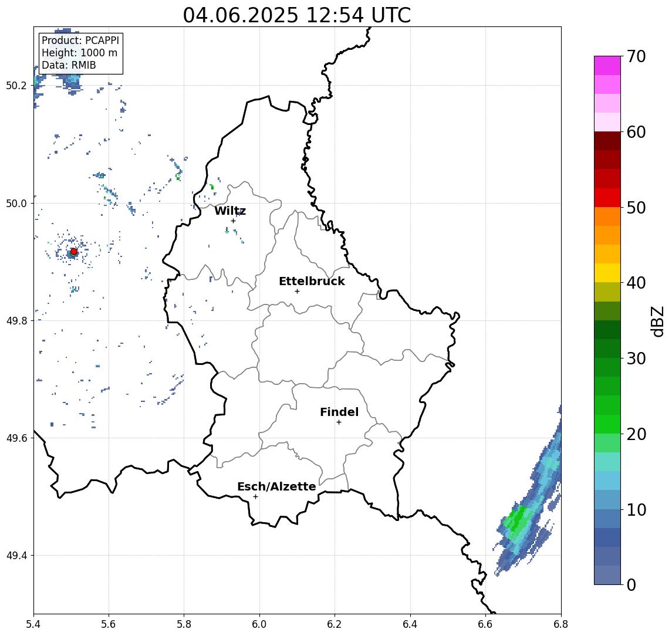Click the colorbar tick label 20

tap(636, 434)
